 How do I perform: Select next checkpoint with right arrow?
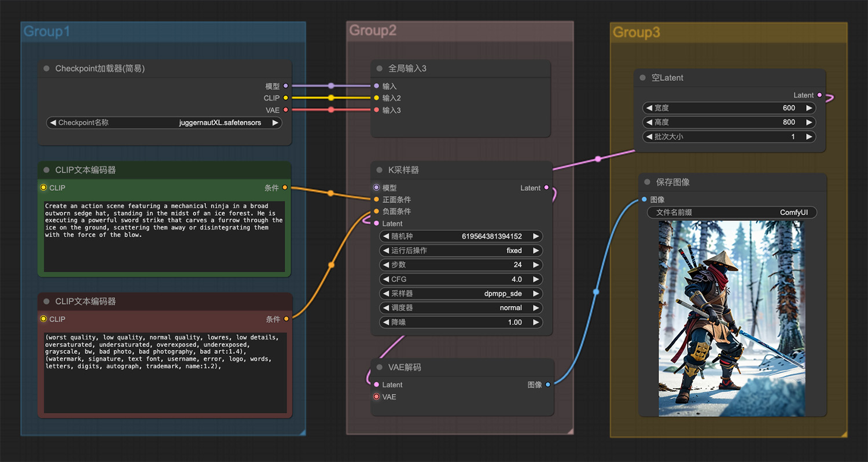coord(275,123)
